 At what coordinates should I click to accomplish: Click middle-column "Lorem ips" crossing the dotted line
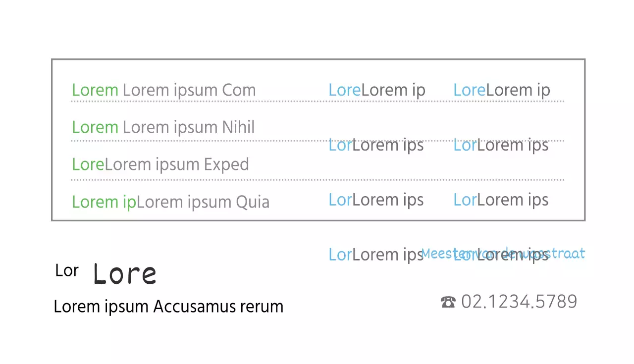(388, 145)
